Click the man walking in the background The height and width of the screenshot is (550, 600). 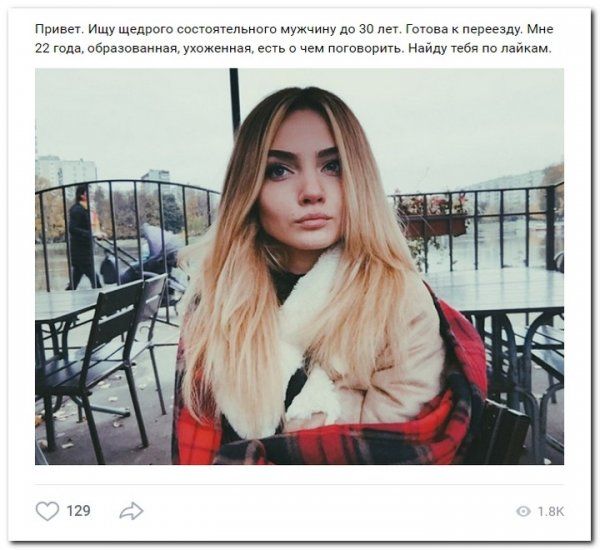tap(81, 237)
